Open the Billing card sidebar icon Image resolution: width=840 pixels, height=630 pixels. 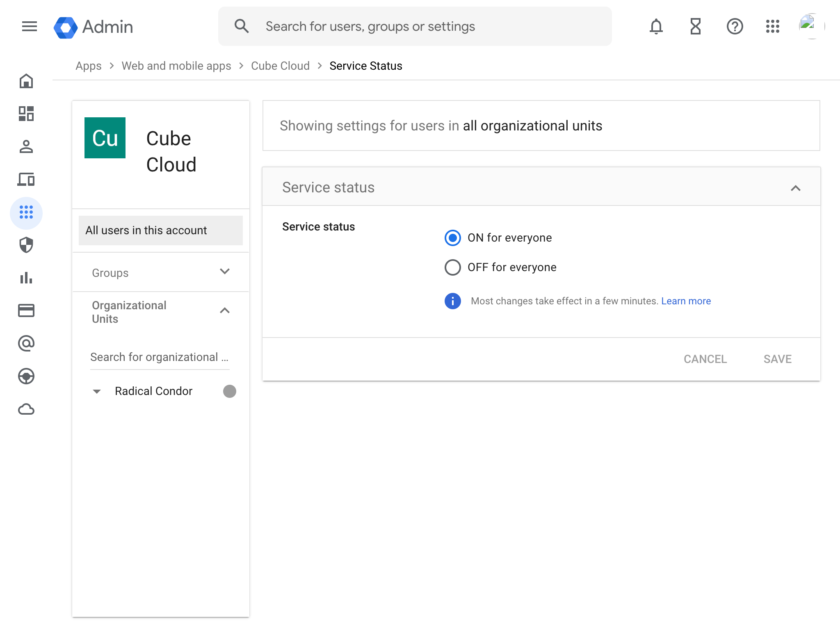point(26,310)
